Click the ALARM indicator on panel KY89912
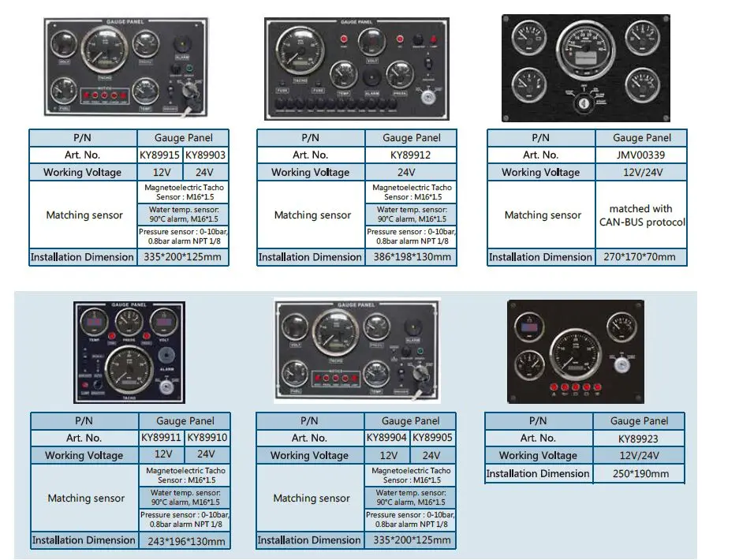This screenshot has width=739, height=560. click(371, 77)
